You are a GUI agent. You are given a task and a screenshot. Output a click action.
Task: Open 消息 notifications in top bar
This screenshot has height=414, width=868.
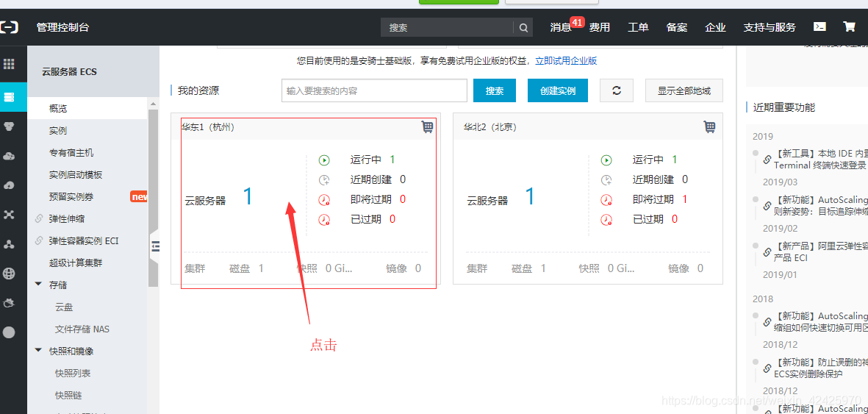[x=561, y=27]
